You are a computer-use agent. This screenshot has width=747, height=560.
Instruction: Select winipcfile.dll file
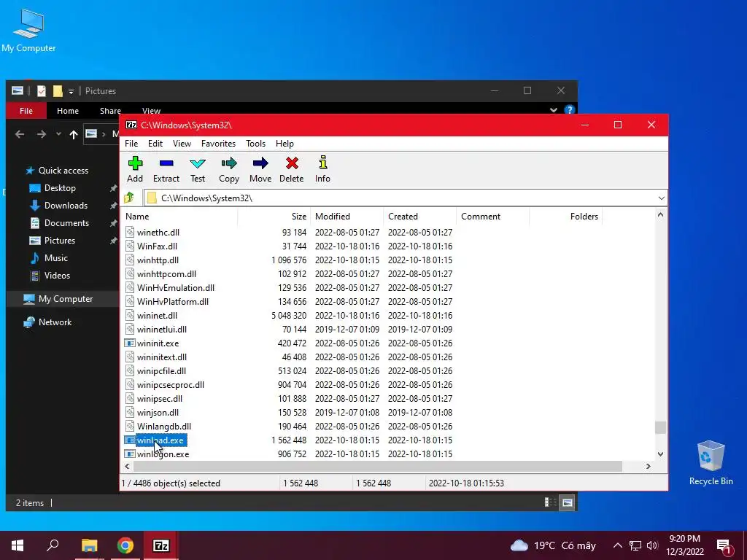[161, 371]
